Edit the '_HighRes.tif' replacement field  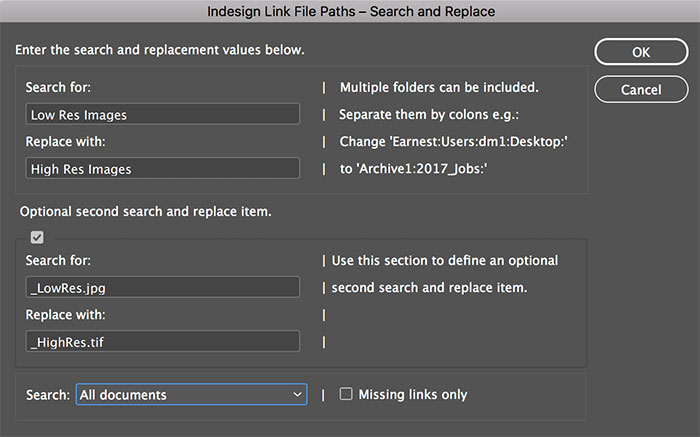tap(162, 341)
